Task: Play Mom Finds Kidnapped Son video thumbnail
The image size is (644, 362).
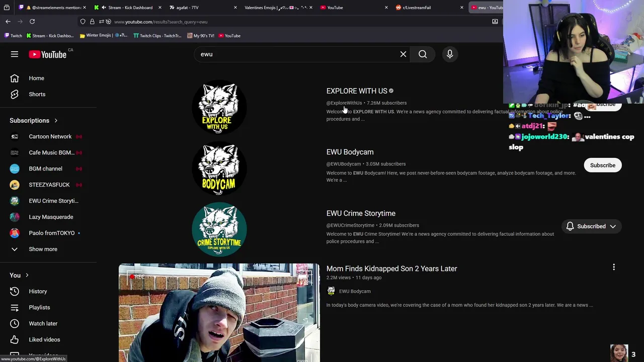Action: (x=219, y=313)
